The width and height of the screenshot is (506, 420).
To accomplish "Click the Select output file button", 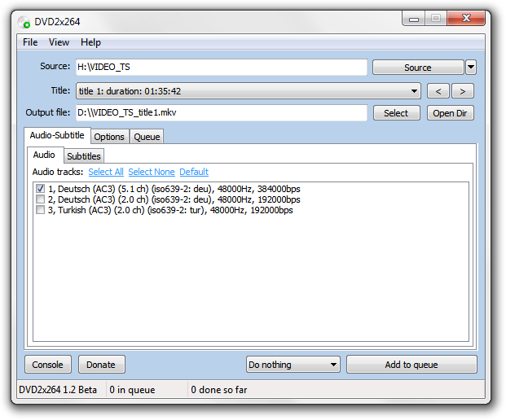I will coord(396,113).
